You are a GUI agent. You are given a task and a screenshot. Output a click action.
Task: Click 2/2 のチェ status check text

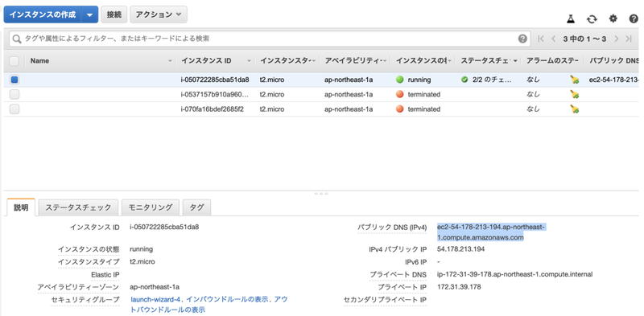click(x=492, y=80)
